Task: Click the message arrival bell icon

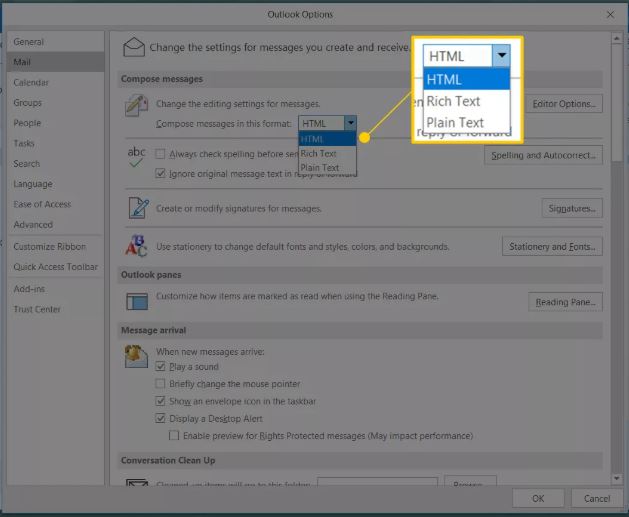Action: [x=136, y=357]
